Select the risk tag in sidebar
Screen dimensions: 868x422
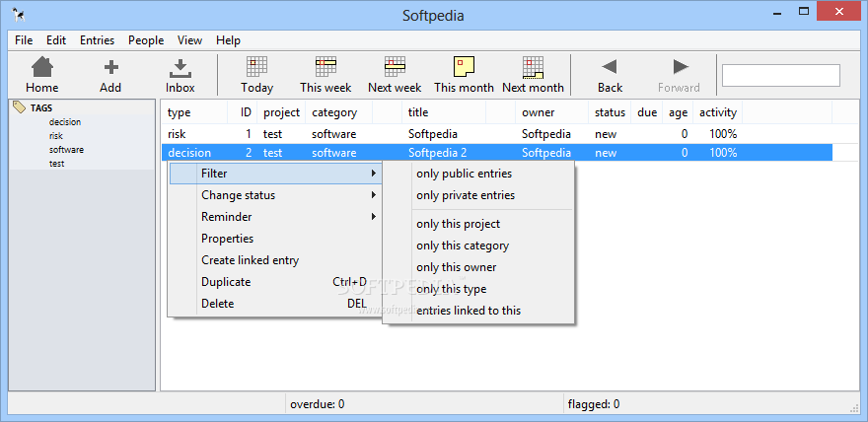click(56, 136)
